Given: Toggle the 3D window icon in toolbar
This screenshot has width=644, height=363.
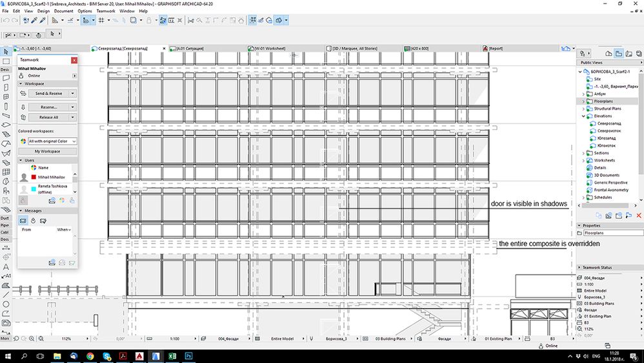Looking at the screenshot, I should 279,20.
